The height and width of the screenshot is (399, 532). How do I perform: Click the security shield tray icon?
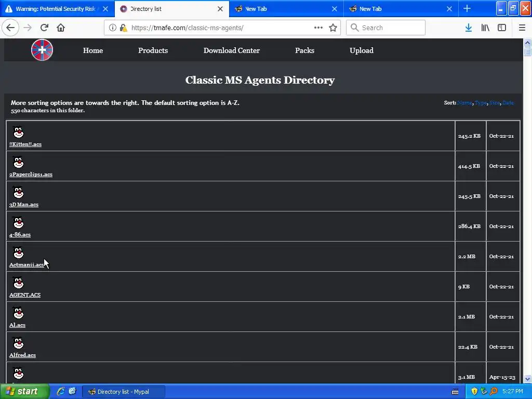474,391
